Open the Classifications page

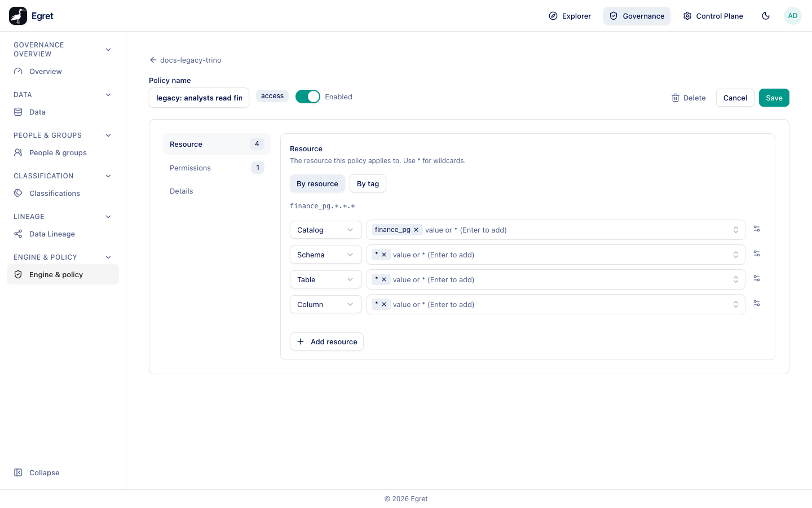click(63, 193)
